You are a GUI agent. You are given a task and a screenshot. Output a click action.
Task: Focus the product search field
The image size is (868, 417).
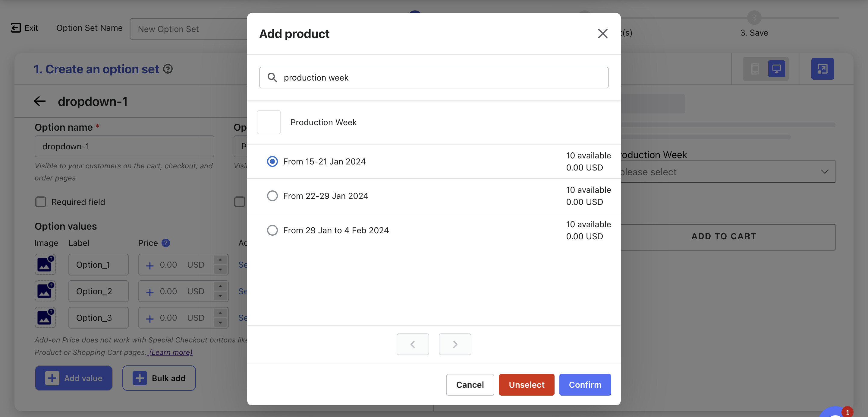(434, 78)
